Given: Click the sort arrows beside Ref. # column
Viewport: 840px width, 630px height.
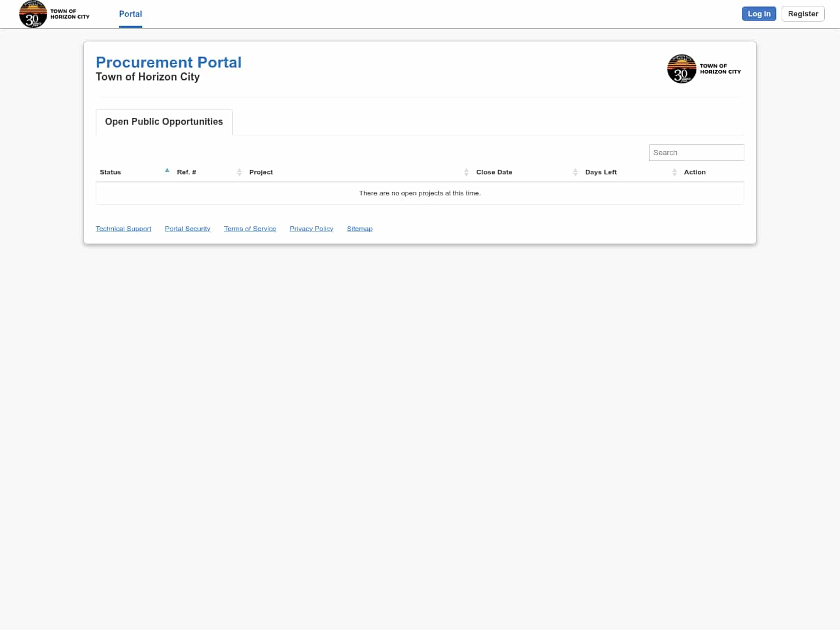Looking at the screenshot, I should tap(239, 172).
